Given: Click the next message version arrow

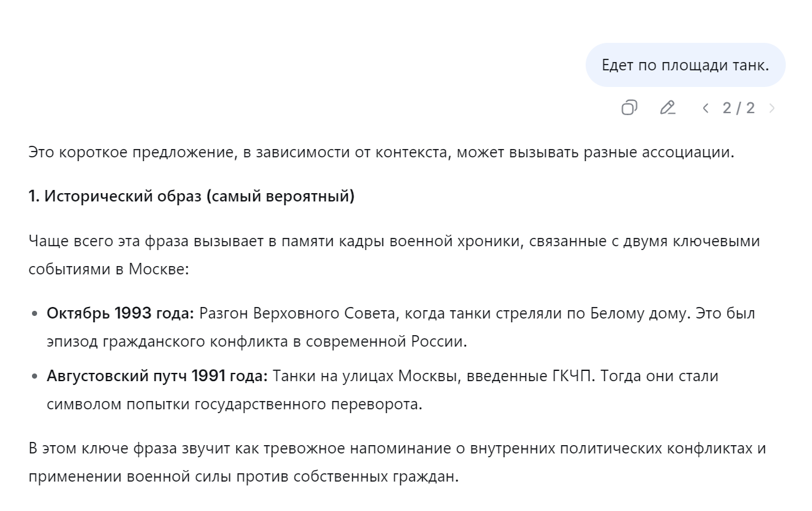Looking at the screenshot, I should pos(772,107).
